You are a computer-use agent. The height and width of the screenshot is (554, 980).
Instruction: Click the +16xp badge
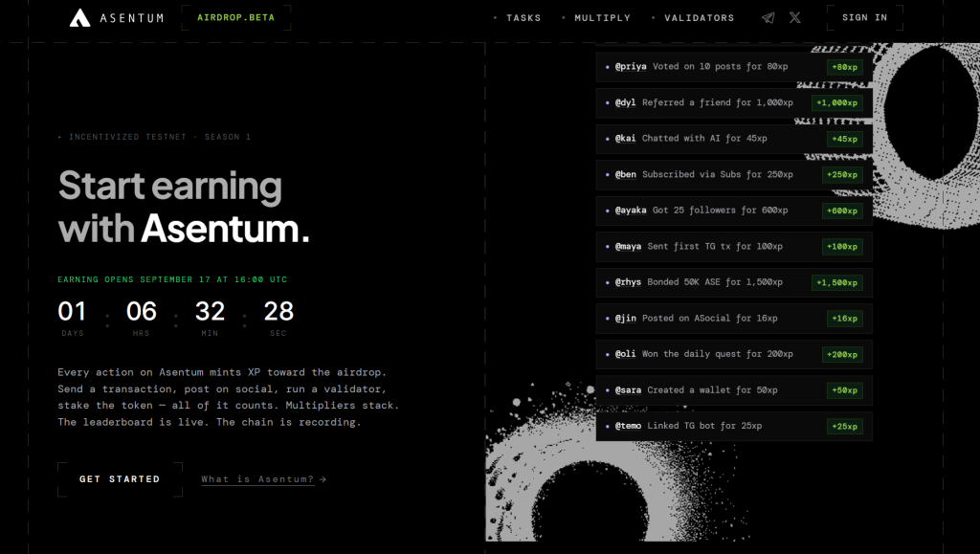[x=844, y=319]
